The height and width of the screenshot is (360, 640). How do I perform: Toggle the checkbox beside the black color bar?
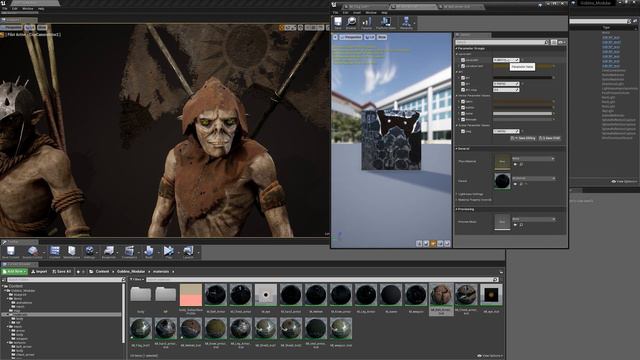[463, 78]
